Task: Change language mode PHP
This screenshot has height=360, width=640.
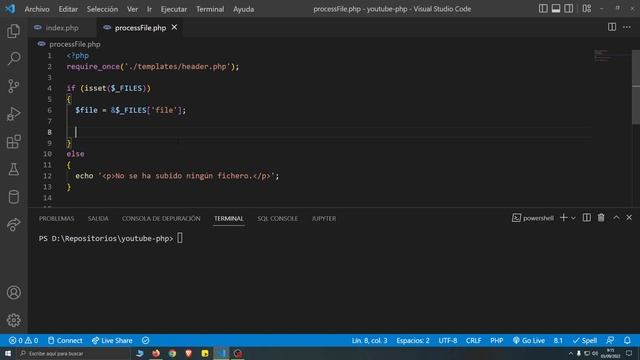Action: coord(497,340)
